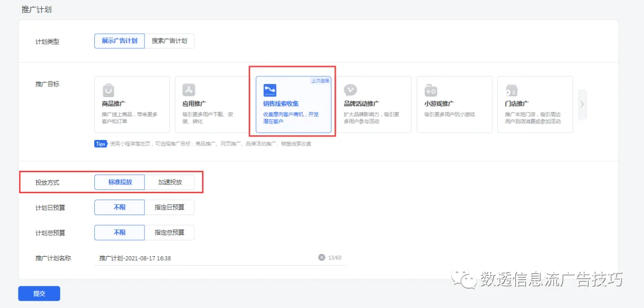Screen dimensions: 644x308
Task: Click the 销售线索收集 blue icon
Action: [x=270, y=90]
